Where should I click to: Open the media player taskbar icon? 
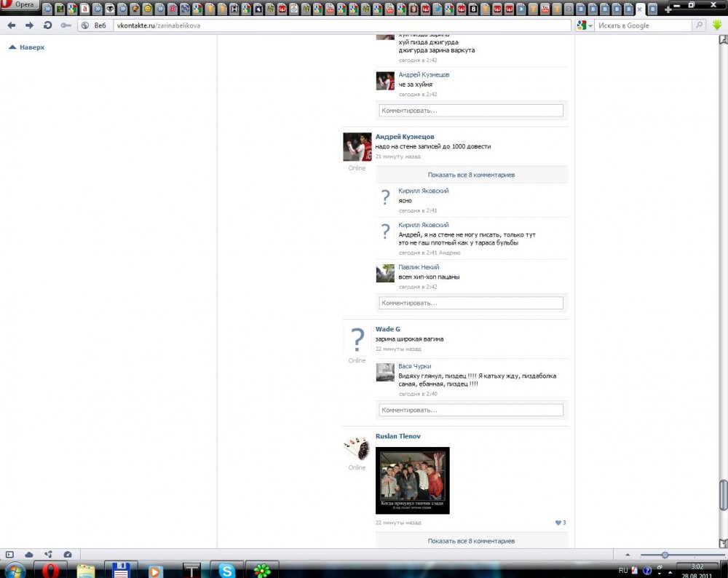pyautogui.click(x=156, y=570)
